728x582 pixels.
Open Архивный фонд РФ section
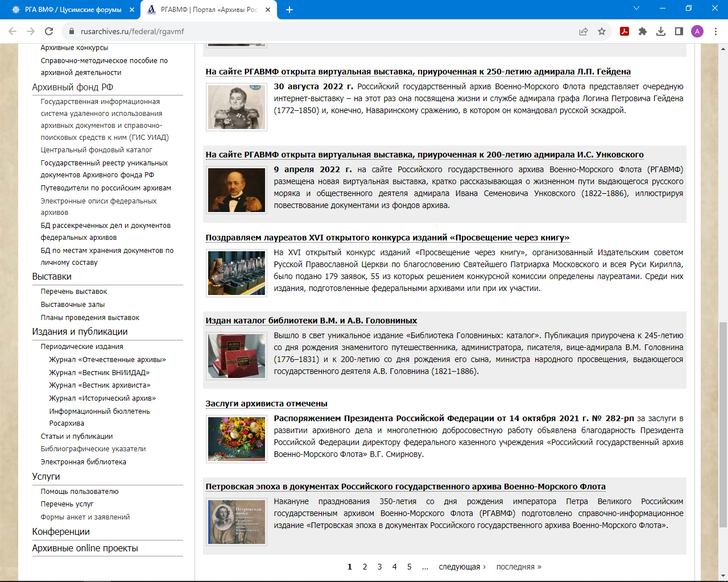[x=73, y=87]
